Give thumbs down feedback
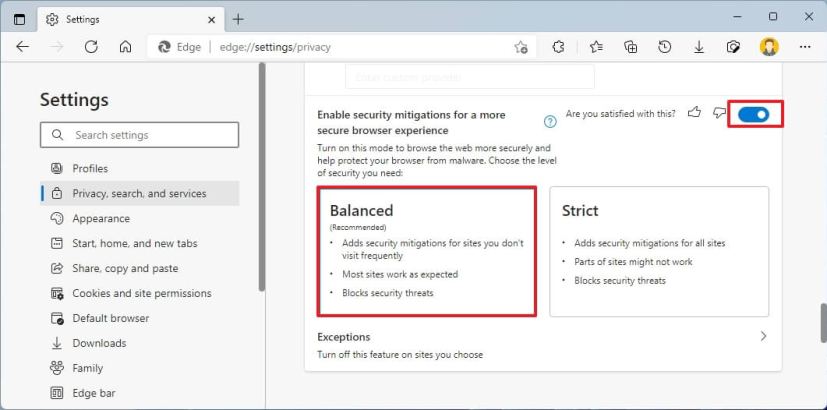The height and width of the screenshot is (410, 827). [x=719, y=112]
